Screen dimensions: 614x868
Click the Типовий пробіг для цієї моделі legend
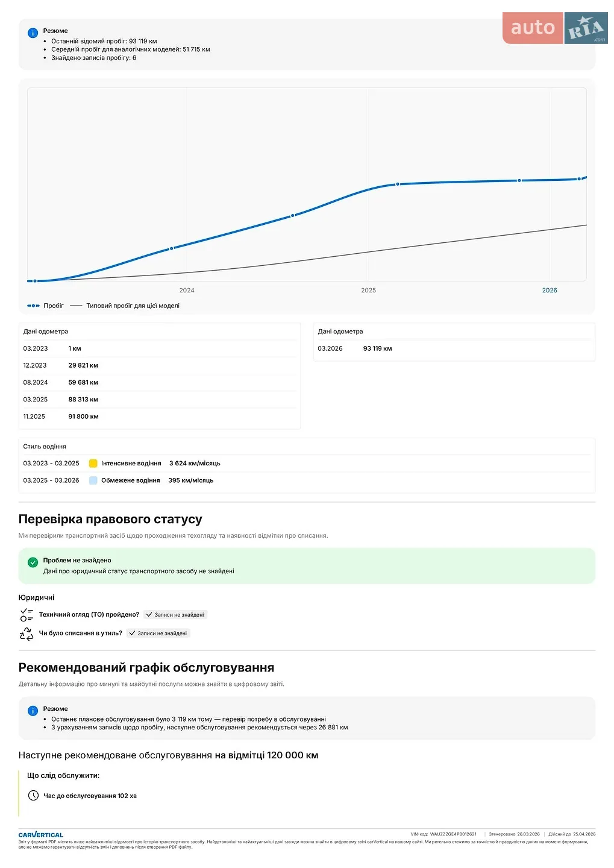[125, 306]
